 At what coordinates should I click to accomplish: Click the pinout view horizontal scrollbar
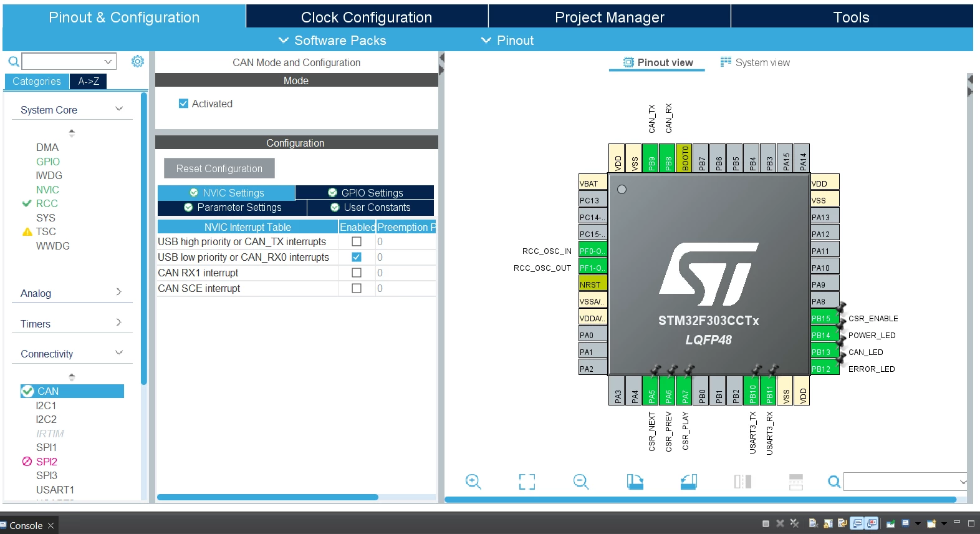(701, 499)
